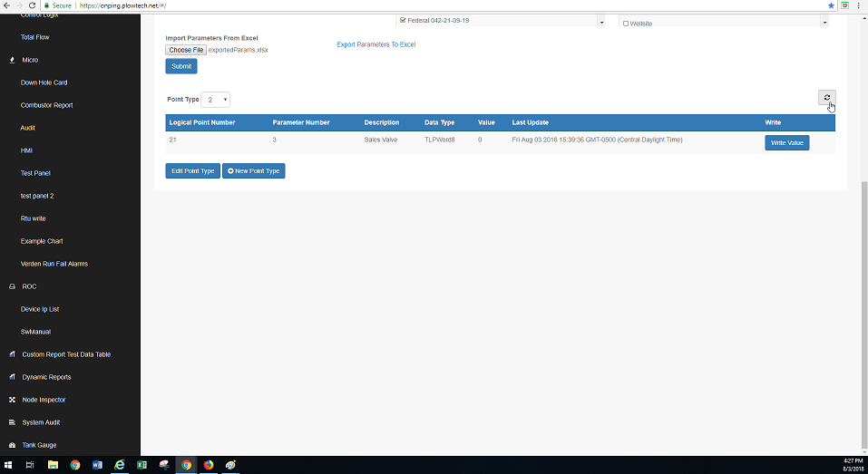Open Down Hole Card in sidebar
This screenshot has height=474, width=868.
point(44,82)
